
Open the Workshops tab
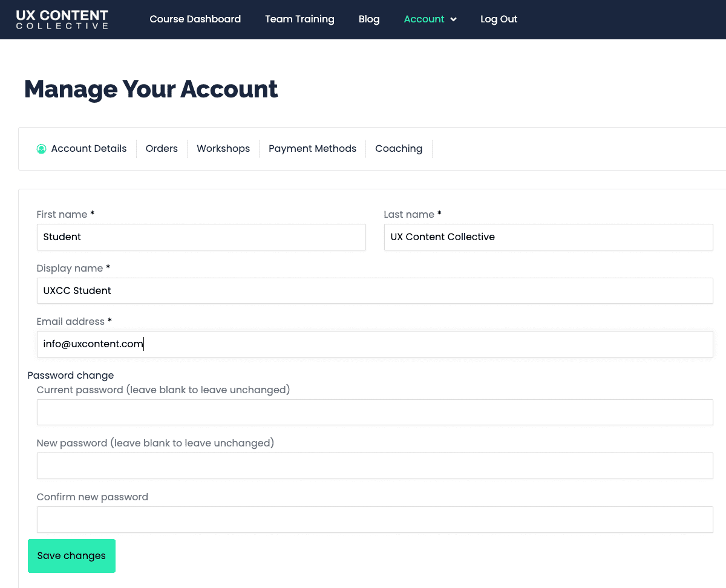tap(223, 149)
